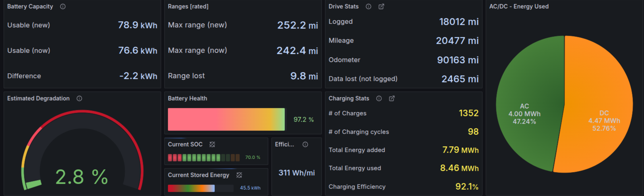This screenshot has width=644, height=196.
Task: Click the 311 Wh/mi efficiency value
Action: [297, 173]
